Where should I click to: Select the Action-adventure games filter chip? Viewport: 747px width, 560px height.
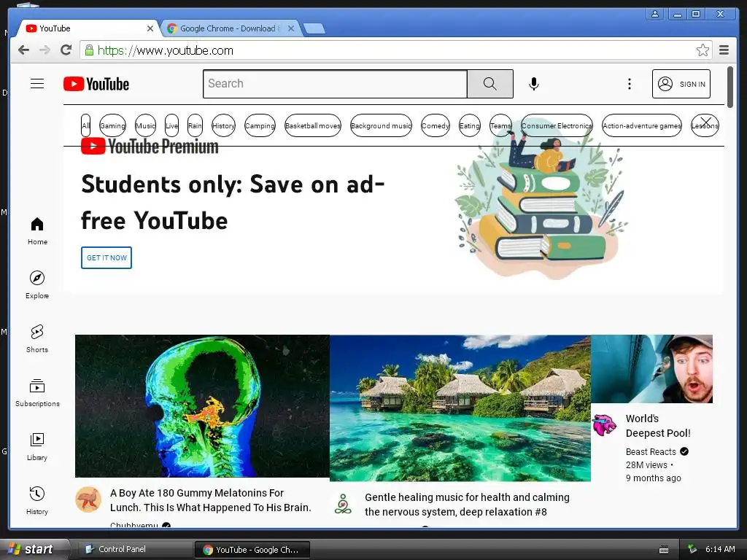coord(642,125)
